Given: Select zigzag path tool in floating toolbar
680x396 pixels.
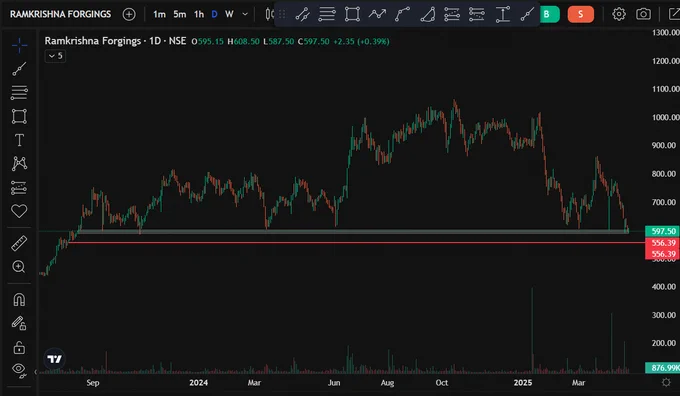Looking at the screenshot, I should pos(377,14).
